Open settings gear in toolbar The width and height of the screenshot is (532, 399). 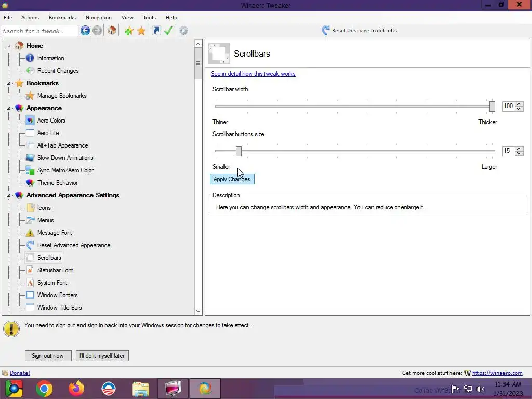click(183, 31)
